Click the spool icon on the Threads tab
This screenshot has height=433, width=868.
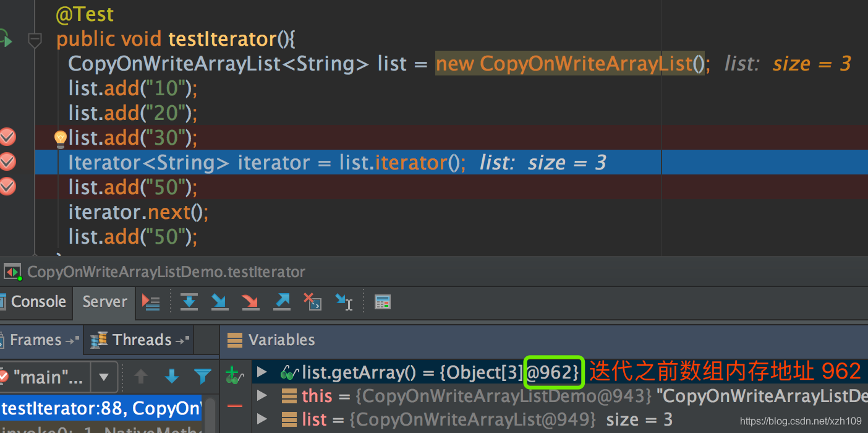[x=99, y=340]
